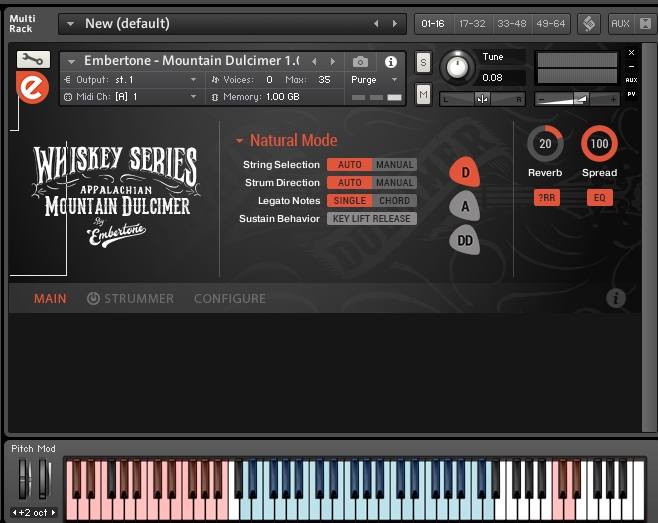Click the instrument info icon in header
Viewport: 658px width, 523px height.
(x=390, y=62)
